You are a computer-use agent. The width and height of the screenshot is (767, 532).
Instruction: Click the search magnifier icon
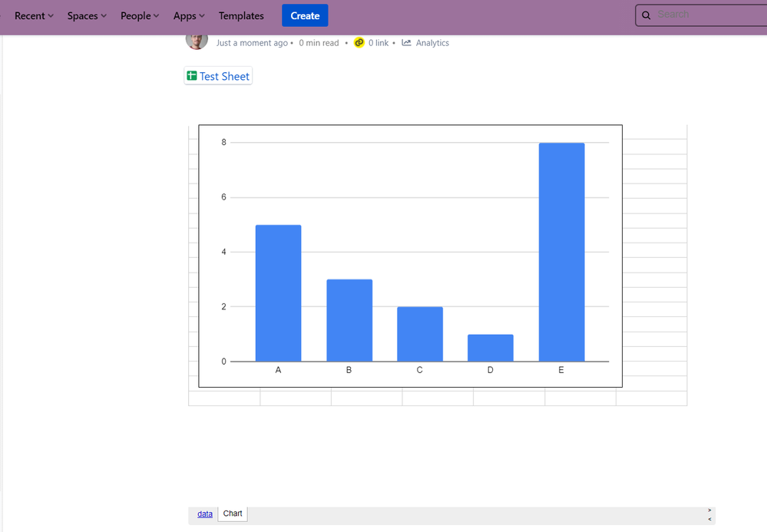pyautogui.click(x=646, y=15)
